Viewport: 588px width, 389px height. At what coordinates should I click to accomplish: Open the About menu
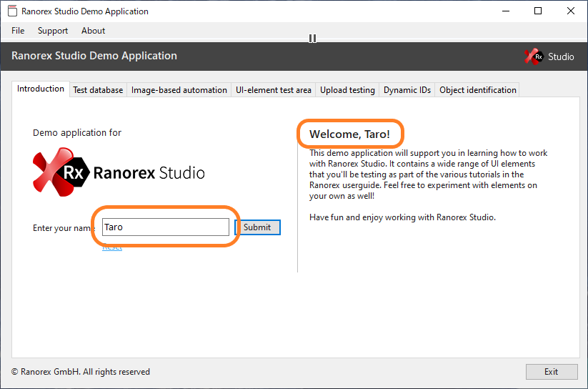tap(93, 31)
